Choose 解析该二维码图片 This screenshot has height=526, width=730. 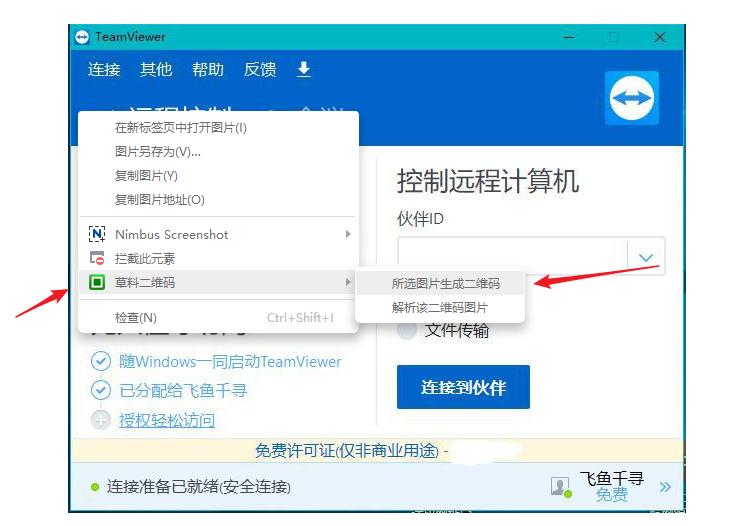click(440, 307)
